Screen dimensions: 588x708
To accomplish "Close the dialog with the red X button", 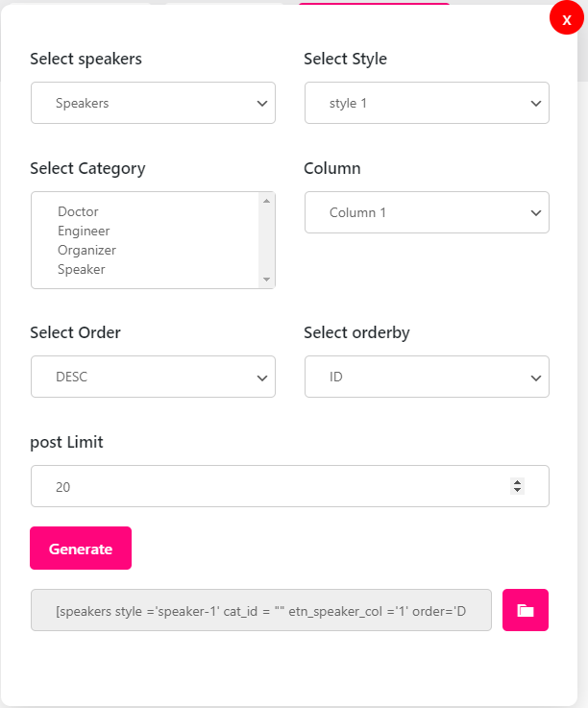I will [x=566, y=18].
